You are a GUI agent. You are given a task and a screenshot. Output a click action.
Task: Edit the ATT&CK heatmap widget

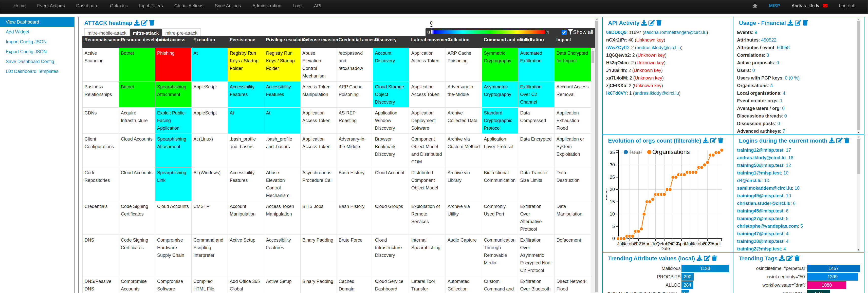pos(144,23)
